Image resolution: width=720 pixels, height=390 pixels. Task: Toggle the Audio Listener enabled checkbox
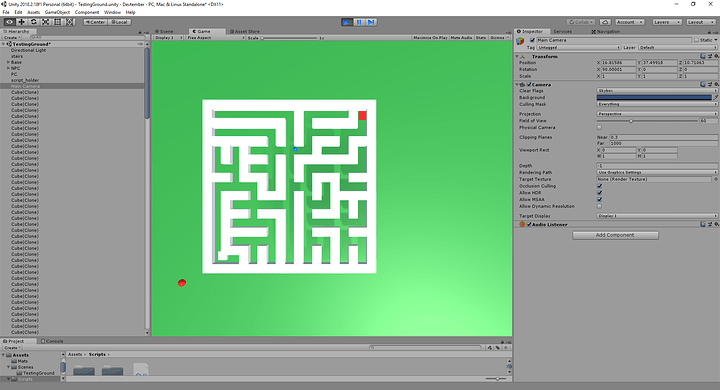pyautogui.click(x=529, y=224)
